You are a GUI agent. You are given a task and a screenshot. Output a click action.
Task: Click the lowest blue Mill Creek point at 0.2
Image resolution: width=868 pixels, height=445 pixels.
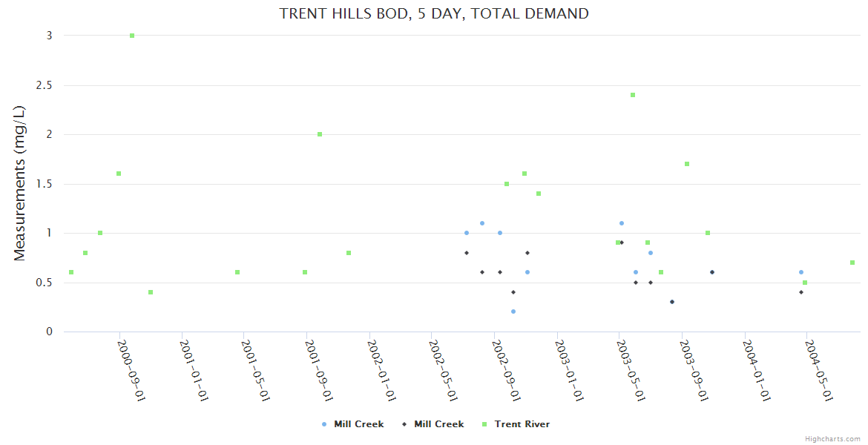point(513,311)
